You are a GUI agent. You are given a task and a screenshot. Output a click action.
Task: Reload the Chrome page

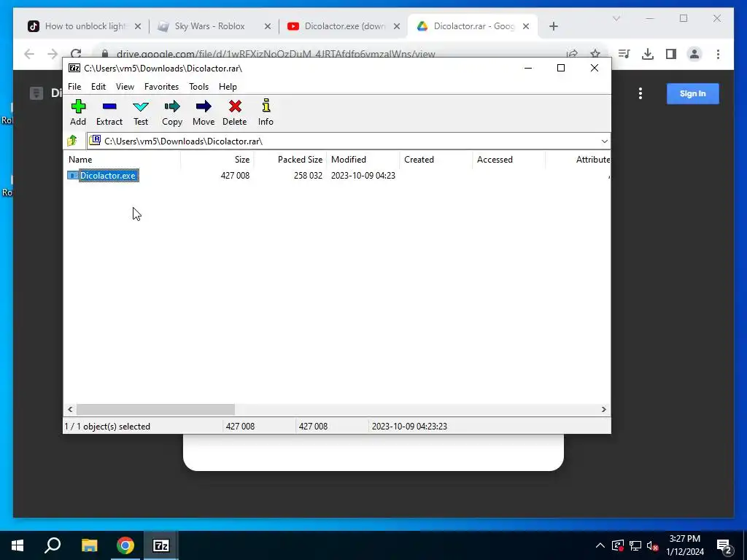pyautogui.click(x=76, y=53)
